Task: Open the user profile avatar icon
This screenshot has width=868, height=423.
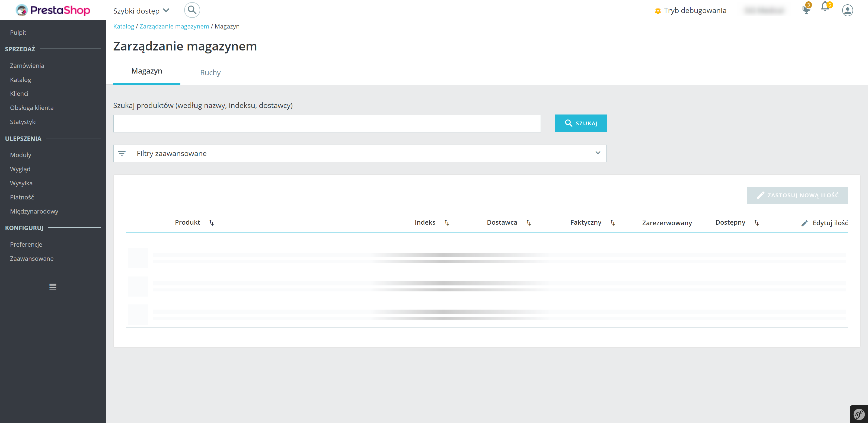Action: (847, 11)
